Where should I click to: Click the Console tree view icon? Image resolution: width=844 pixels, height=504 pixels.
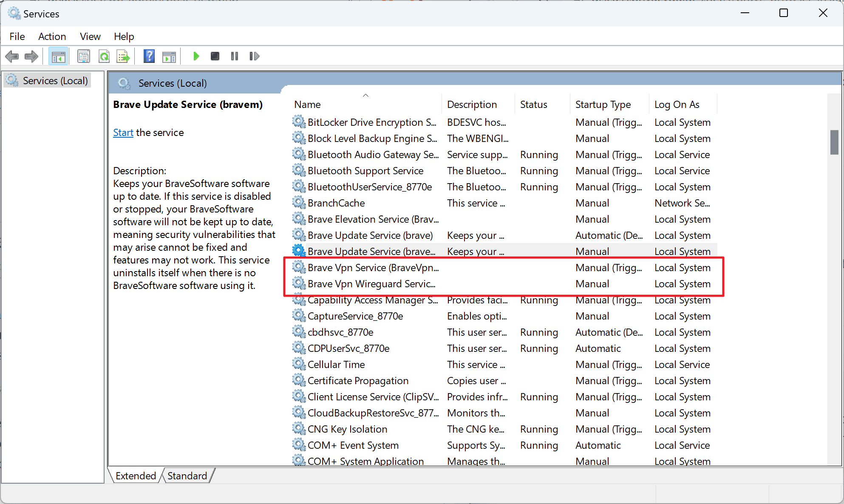[x=58, y=55]
